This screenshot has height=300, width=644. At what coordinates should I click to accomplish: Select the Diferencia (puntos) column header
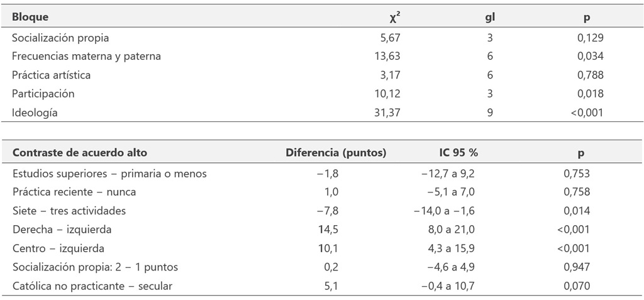(x=336, y=153)
